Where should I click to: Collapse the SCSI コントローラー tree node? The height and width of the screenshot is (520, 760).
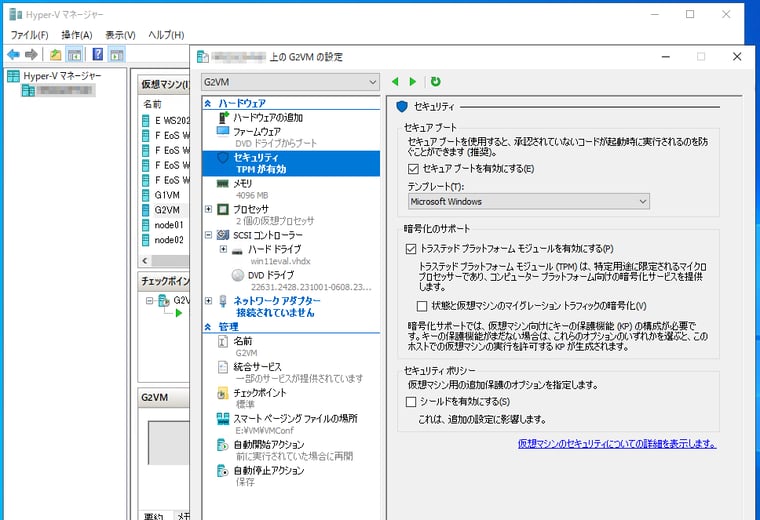208,235
